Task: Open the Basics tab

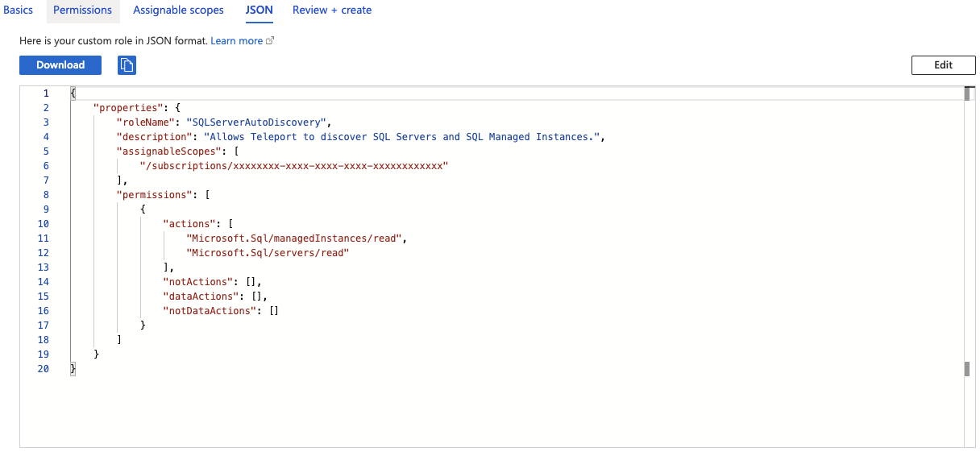Action: point(19,10)
